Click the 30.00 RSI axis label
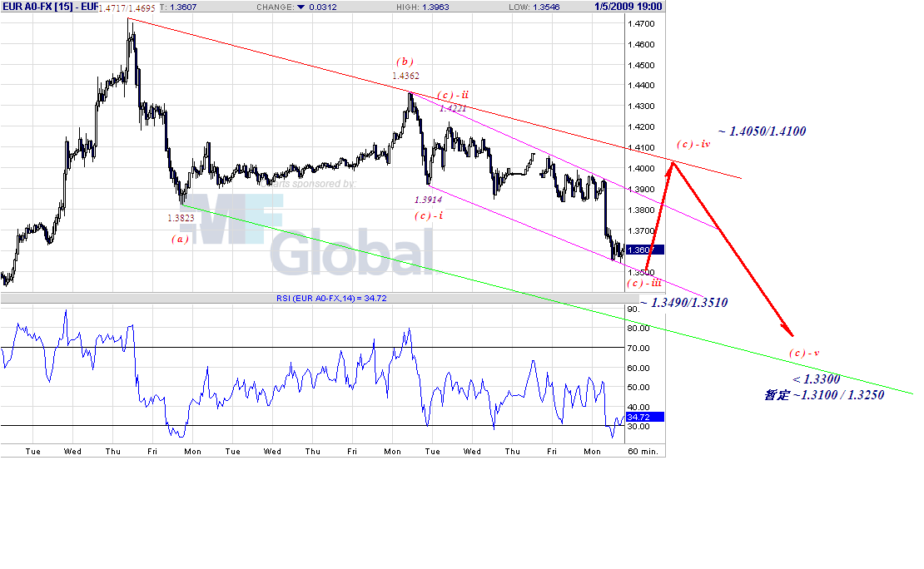Image resolution: width=924 pixels, height=569 pixels. coord(638,427)
